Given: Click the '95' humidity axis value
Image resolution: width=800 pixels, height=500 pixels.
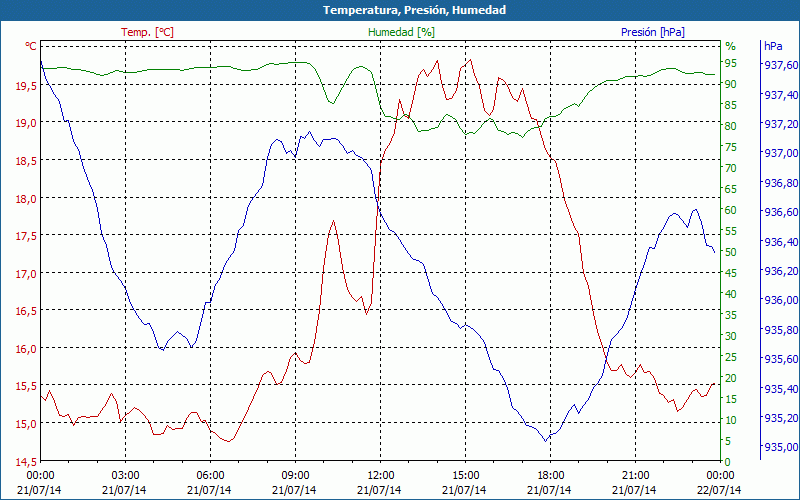Looking at the screenshot, I should click(731, 63).
